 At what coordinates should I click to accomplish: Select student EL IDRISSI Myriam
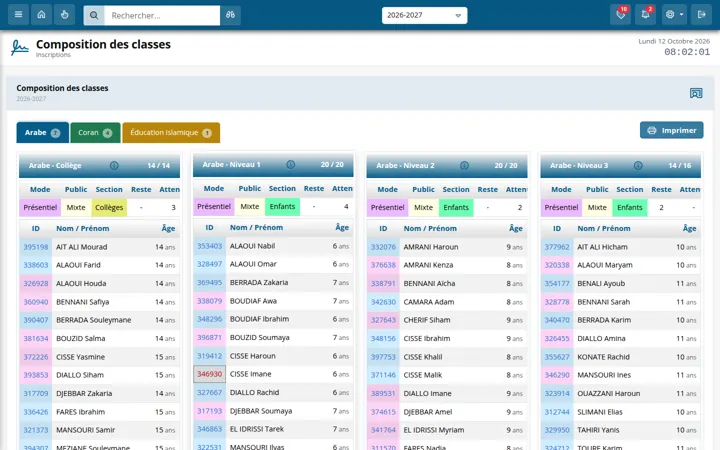click(x=433, y=430)
